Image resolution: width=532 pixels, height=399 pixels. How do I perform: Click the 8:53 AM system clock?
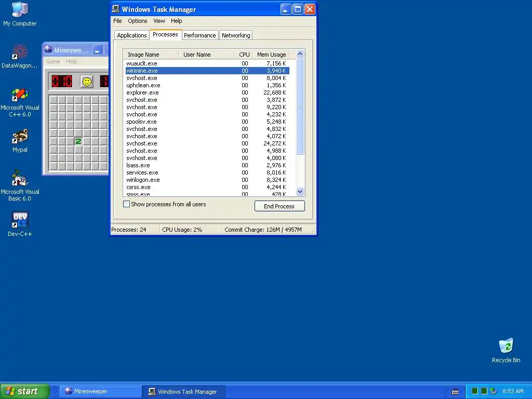513,391
